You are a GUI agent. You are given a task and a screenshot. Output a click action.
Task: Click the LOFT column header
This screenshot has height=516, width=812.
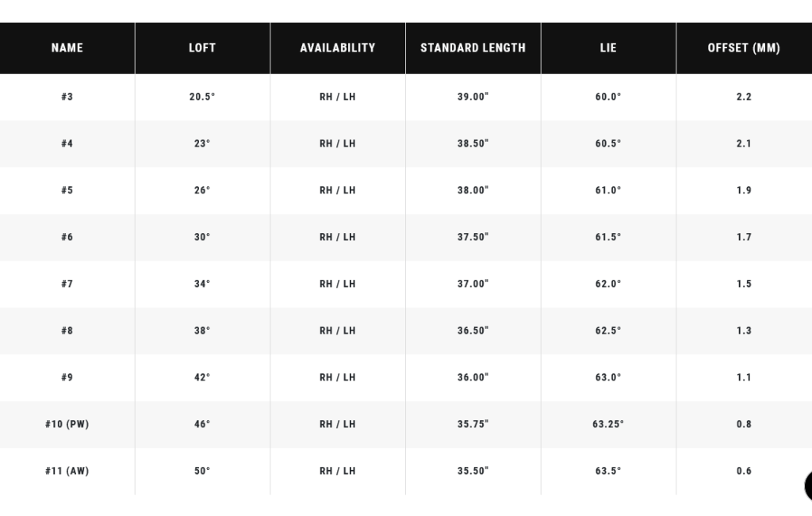(x=202, y=48)
